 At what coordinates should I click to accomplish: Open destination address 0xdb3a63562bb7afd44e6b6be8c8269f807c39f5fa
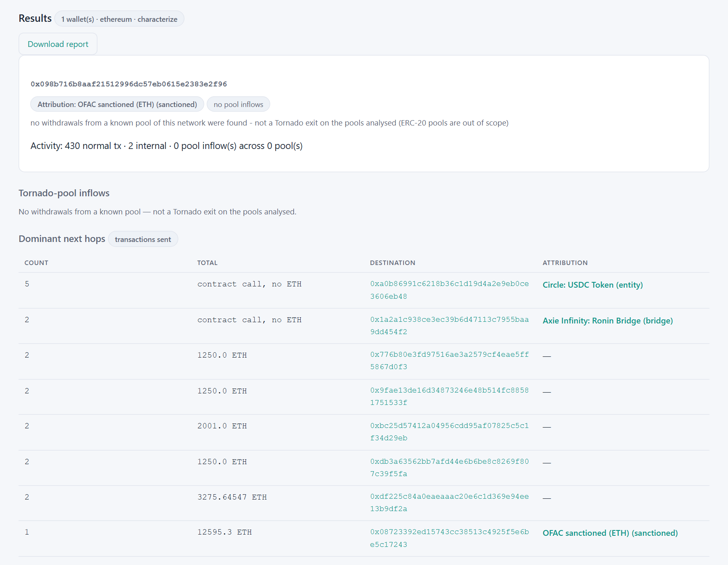450,467
